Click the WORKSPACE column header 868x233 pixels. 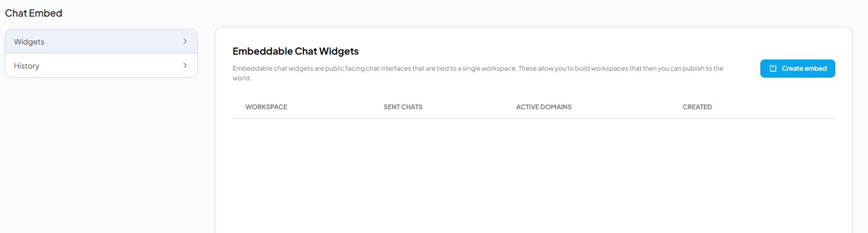[266, 107]
